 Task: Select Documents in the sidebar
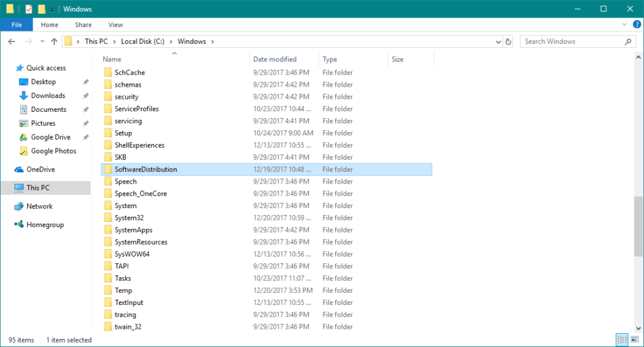tap(48, 109)
